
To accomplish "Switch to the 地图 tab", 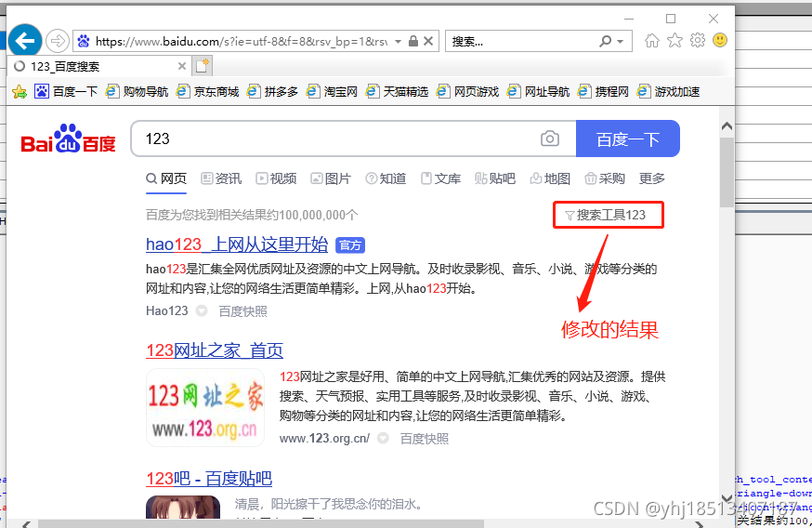I will tap(551, 178).
